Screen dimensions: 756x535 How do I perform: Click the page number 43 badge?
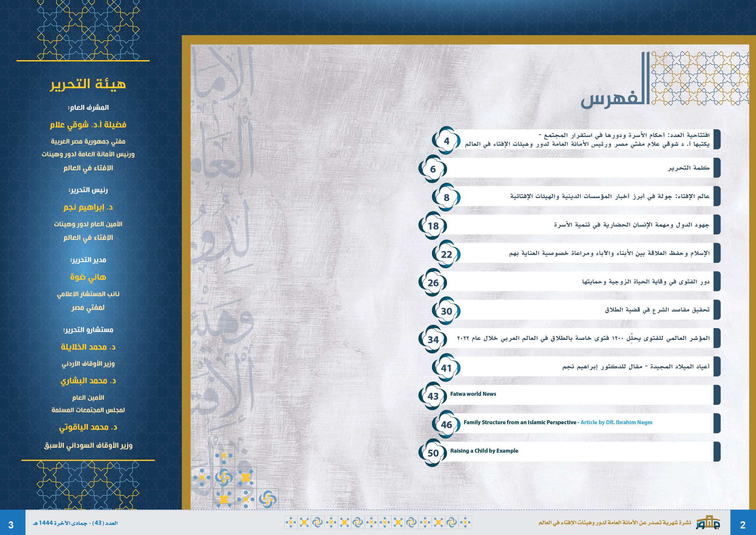pyautogui.click(x=433, y=396)
